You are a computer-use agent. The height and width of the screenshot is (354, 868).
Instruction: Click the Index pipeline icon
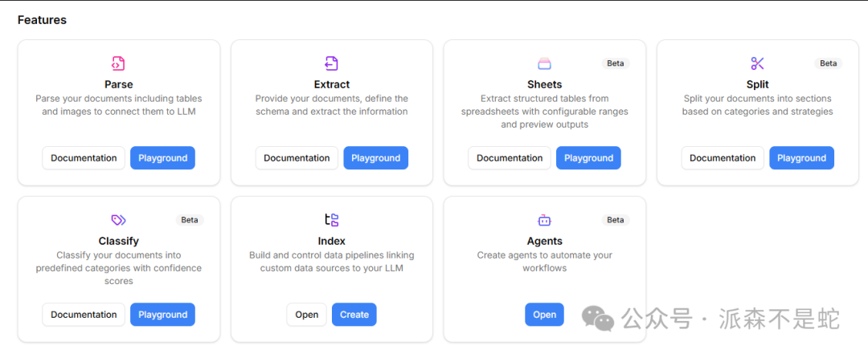coord(331,220)
